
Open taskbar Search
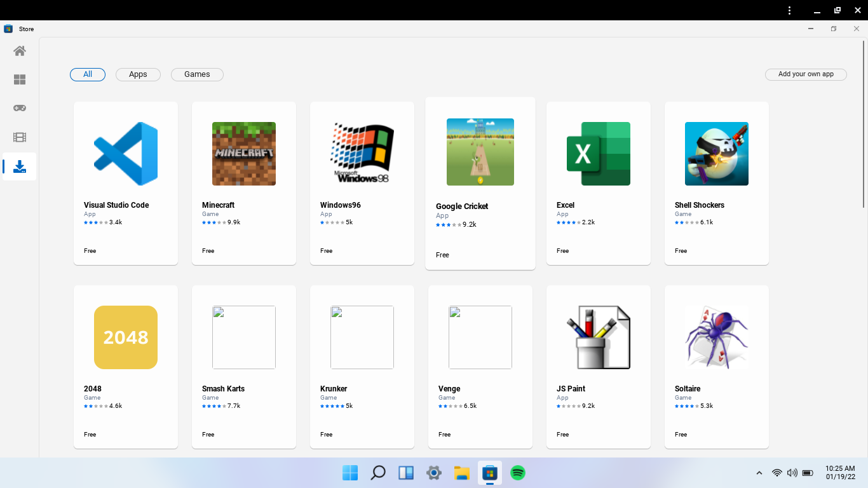coord(377,473)
